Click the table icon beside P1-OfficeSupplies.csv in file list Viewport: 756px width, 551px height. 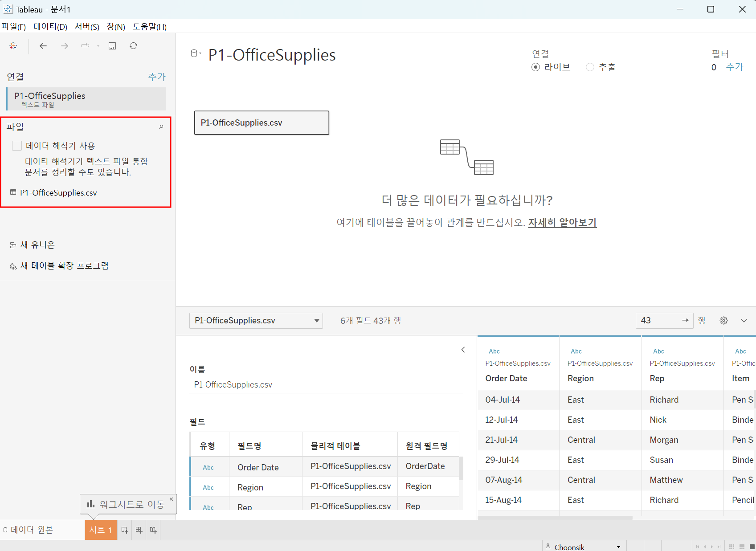tap(13, 192)
